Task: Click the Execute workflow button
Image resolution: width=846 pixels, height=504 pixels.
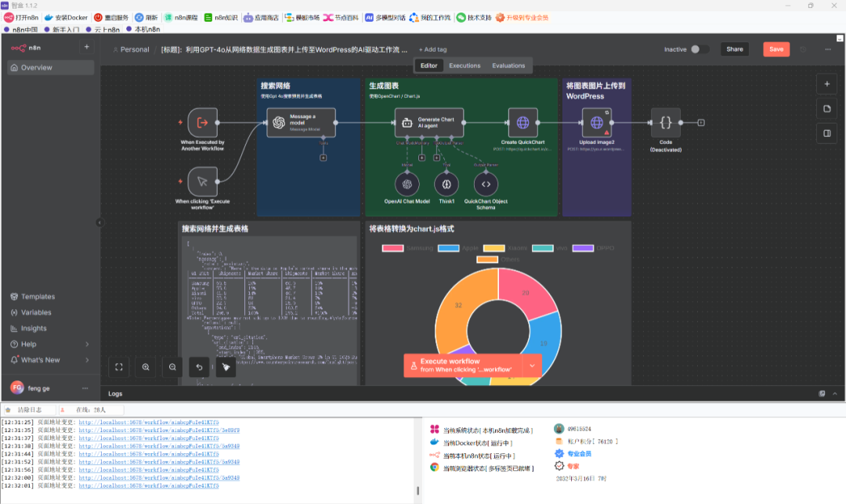Action: click(x=463, y=365)
